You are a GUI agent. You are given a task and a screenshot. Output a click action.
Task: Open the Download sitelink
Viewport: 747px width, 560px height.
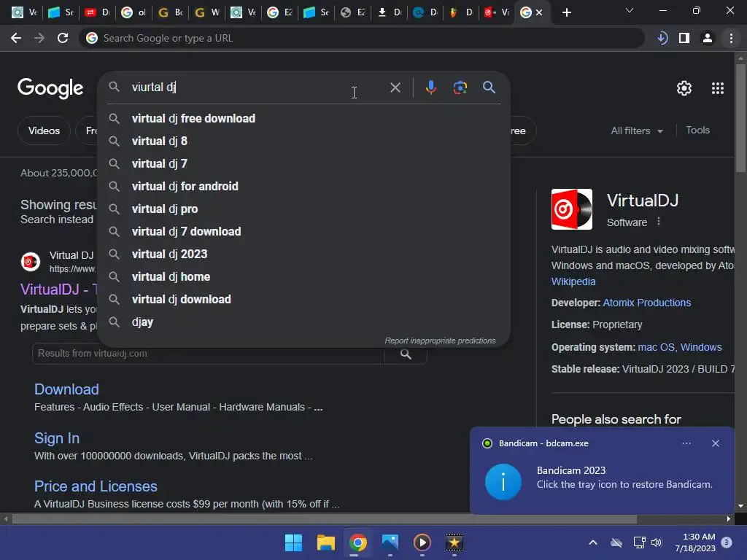[x=66, y=389]
